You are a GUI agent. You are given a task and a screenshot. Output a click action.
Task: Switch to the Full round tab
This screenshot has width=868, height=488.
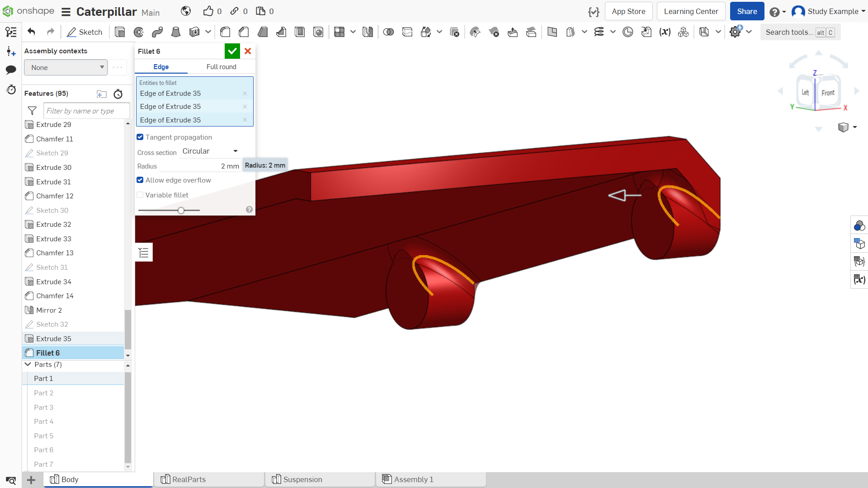click(x=221, y=67)
